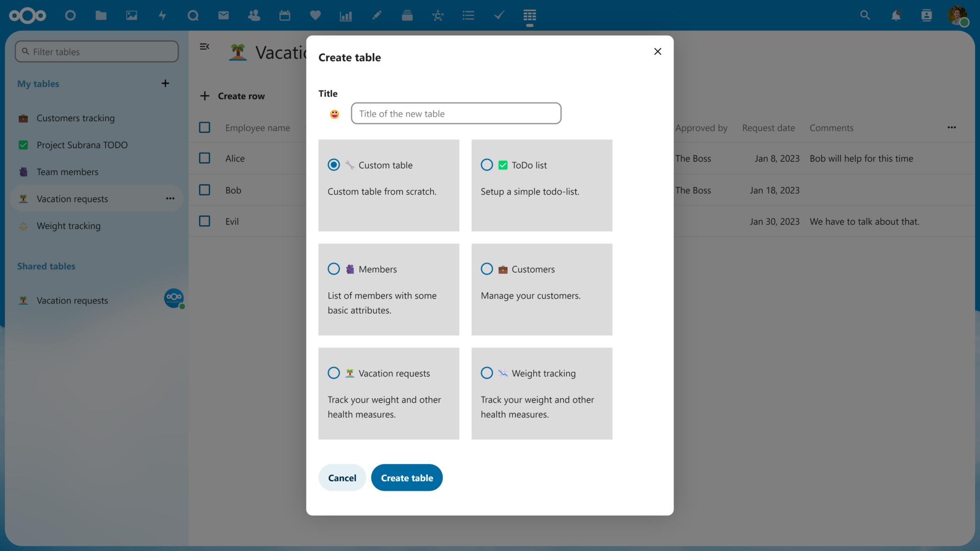Open the Customers tracking table
Viewport: 980px width, 551px height.
[76, 118]
